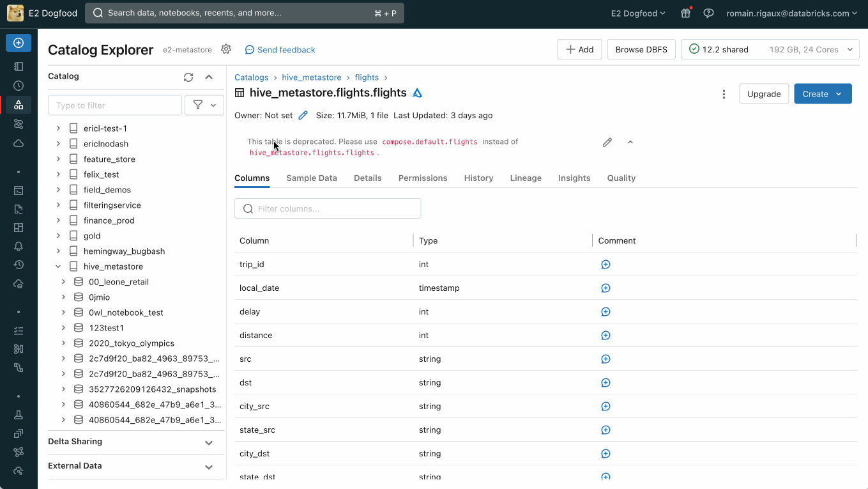Screen dimensions: 868x489
Task: Open the Lineage tab
Action: coord(525,178)
